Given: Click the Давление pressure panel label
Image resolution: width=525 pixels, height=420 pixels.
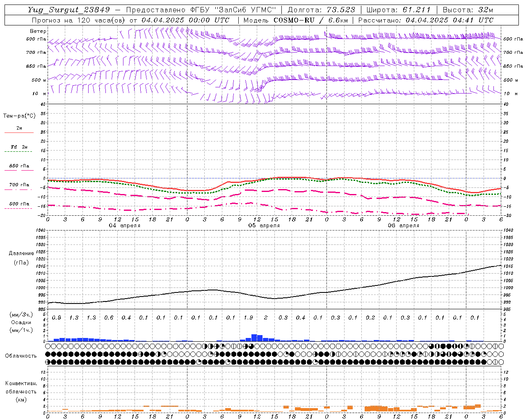Looking at the screenshot, I should tap(21, 253).
